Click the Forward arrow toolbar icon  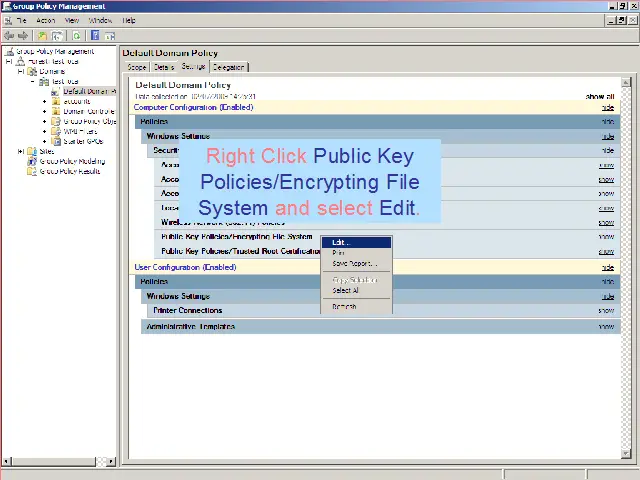(x=22, y=35)
